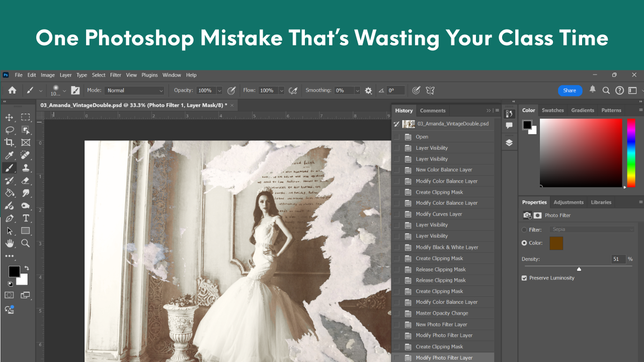Switch to the Type tool

coord(25,218)
